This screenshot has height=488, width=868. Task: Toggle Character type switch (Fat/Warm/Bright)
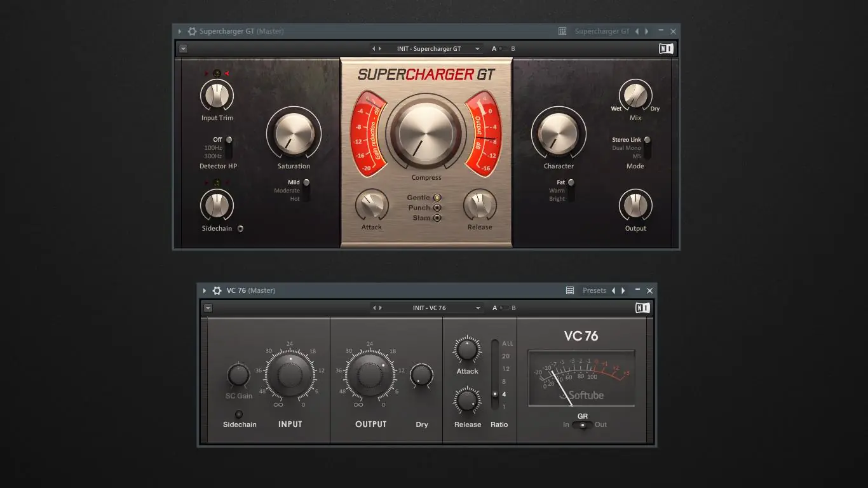coord(571,190)
